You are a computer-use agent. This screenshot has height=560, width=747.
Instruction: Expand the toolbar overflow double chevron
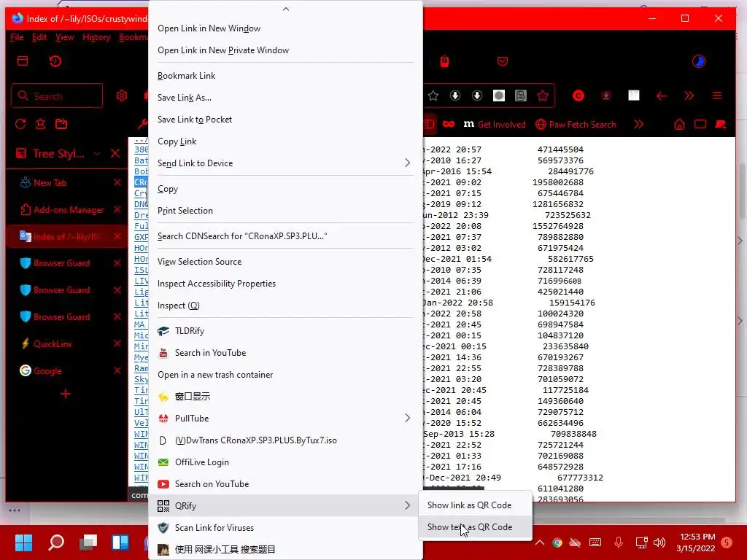[x=689, y=96]
